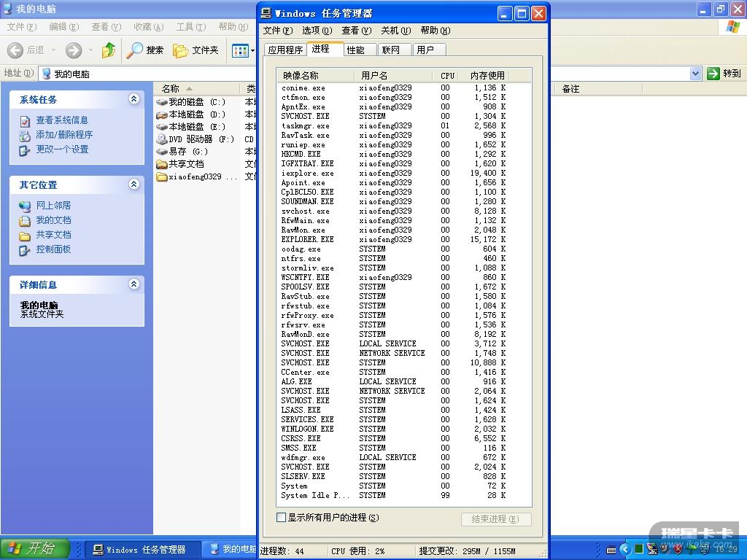Sort processes by CPU column header
The height and width of the screenshot is (560, 747).
447,75
